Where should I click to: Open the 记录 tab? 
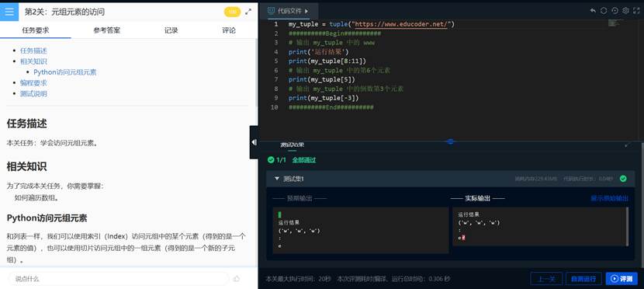coord(171,30)
